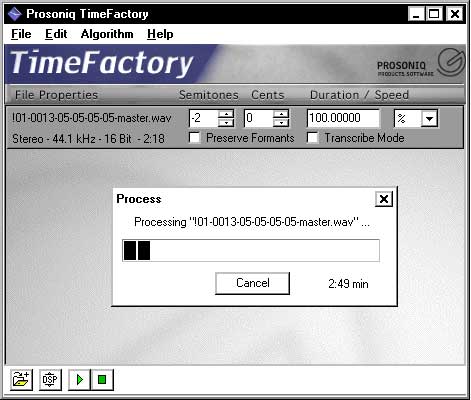Click the open file folder icon
This screenshot has width=471, height=400.
[x=21, y=379]
